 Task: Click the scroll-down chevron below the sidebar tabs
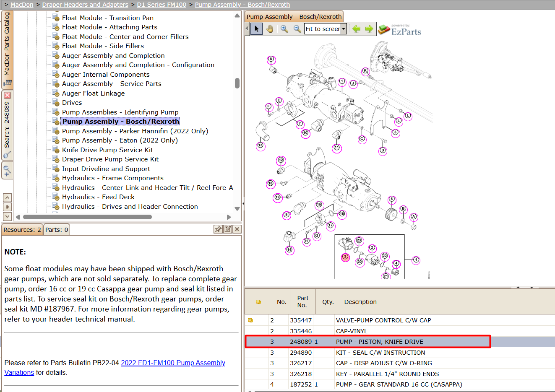click(x=7, y=216)
